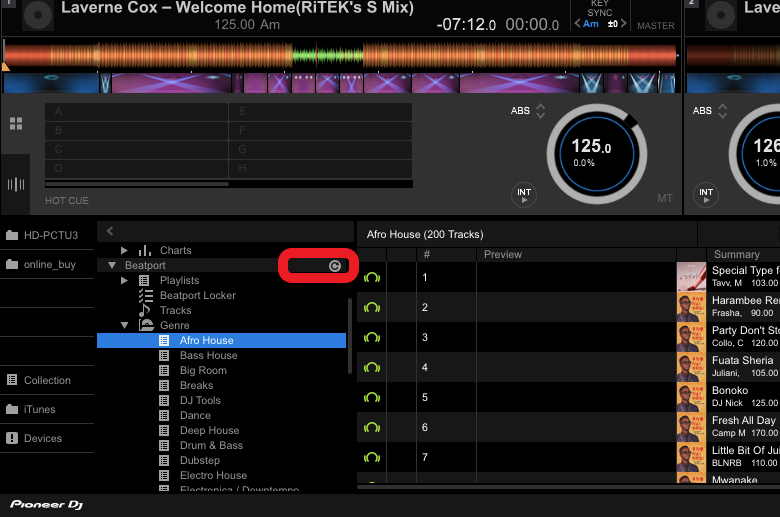Expand the Charts tree node
This screenshot has height=517, width=780.
[124, 250]
